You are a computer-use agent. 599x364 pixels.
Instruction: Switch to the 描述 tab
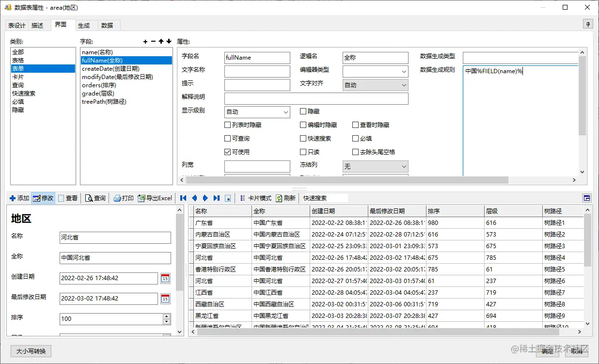point(38,26)
